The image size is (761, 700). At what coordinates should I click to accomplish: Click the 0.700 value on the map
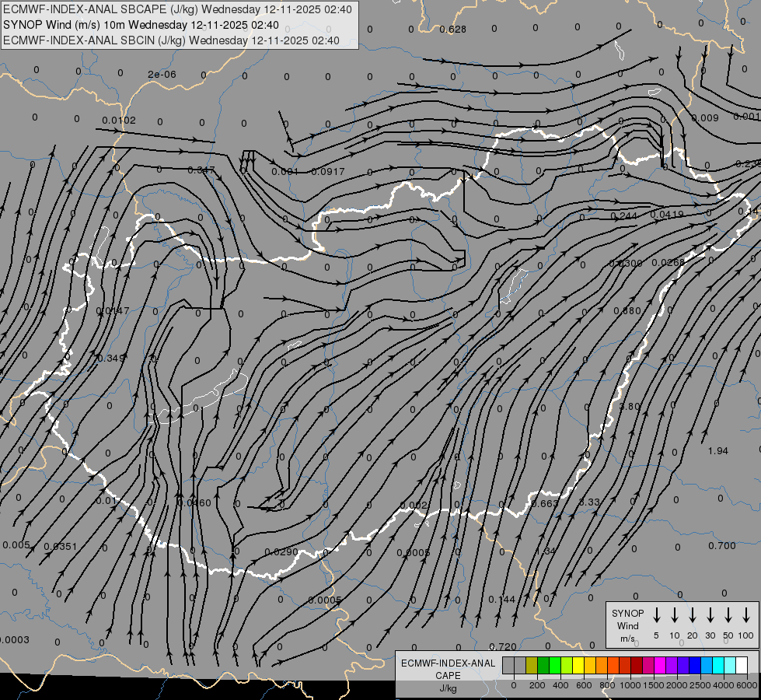pos(721,545)
